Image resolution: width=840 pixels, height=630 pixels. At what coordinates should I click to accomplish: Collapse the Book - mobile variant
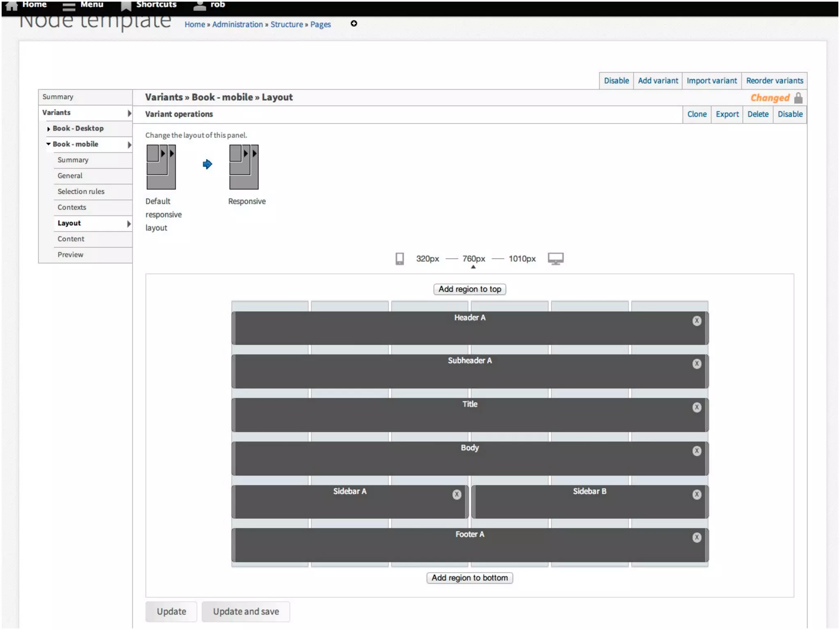pyautogui.click(x=49, y=144)
